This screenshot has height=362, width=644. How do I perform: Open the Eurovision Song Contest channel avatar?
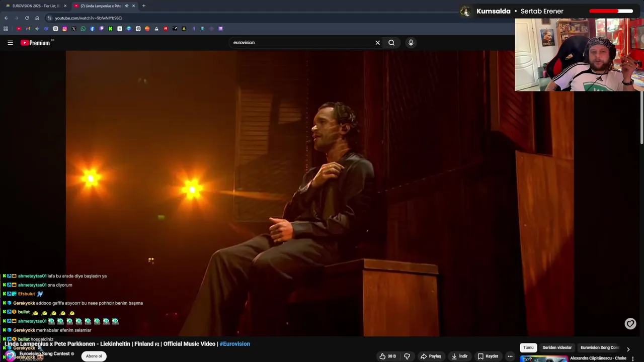pyautogui.click(x=10, y=355)
